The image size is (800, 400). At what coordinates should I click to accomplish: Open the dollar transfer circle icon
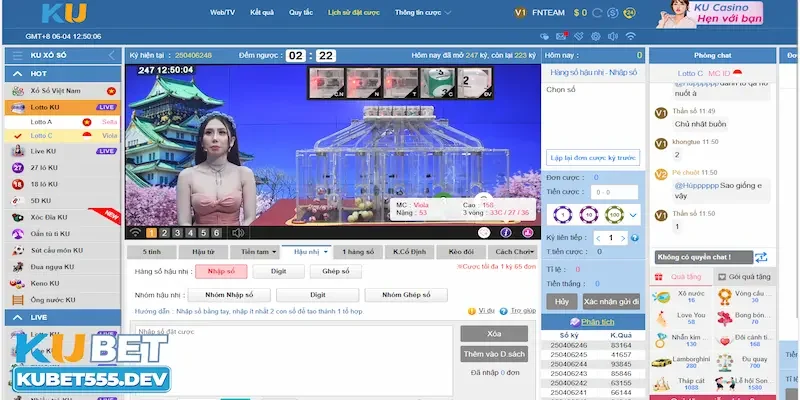tap(613, 13)
